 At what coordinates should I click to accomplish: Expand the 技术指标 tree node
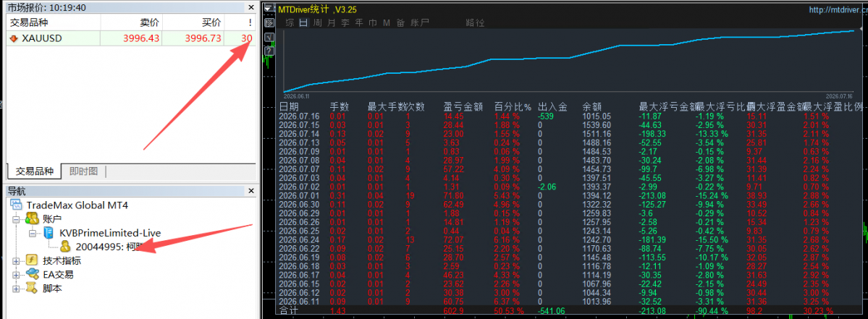[16, 261]
